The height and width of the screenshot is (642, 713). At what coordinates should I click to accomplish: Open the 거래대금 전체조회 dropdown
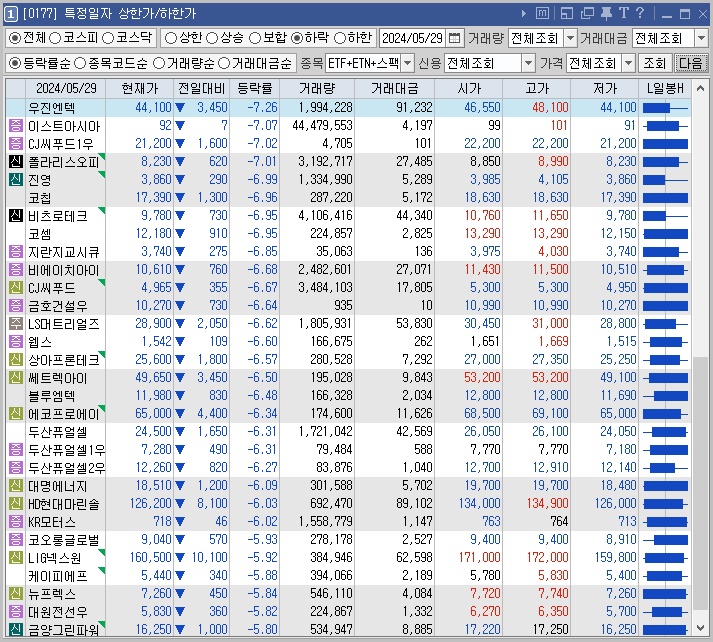pyautogui.click(x=701, y=38)
